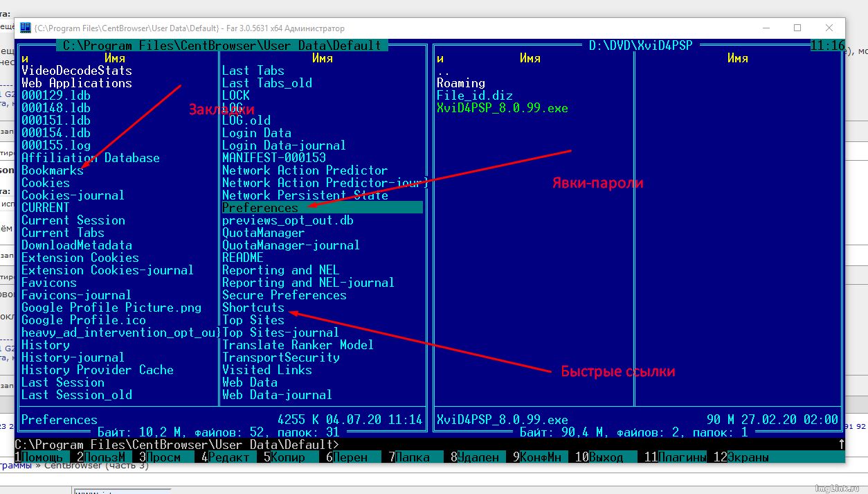The width and height of the screenshot is (868, 494).
Task: Select the Last Session file
Action: 63,382
